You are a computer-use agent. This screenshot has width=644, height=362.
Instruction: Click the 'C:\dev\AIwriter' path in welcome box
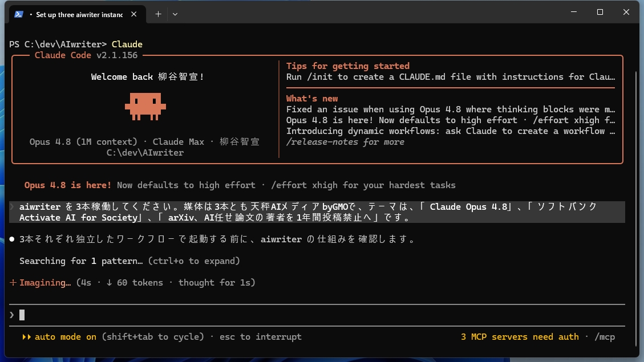[x=145, y=153]
